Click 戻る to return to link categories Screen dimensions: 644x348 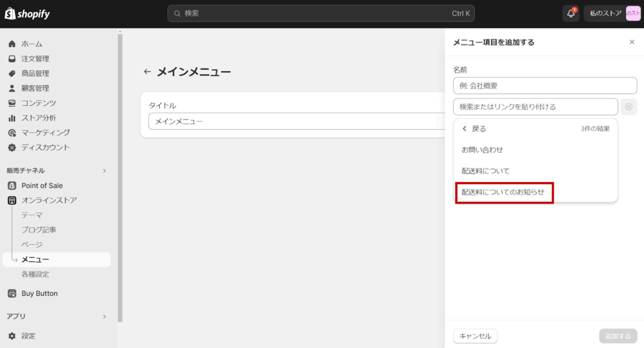coord(474,129)
